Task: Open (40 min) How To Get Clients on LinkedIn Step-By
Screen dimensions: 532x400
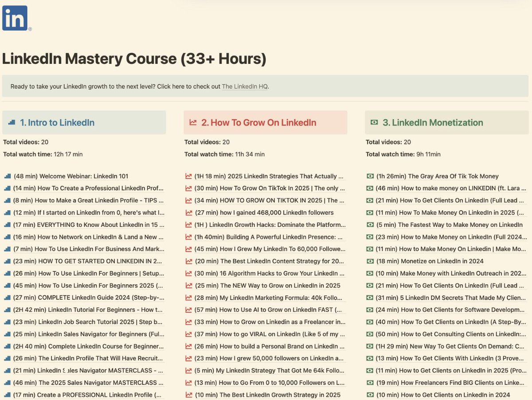Action: [451, 322]
